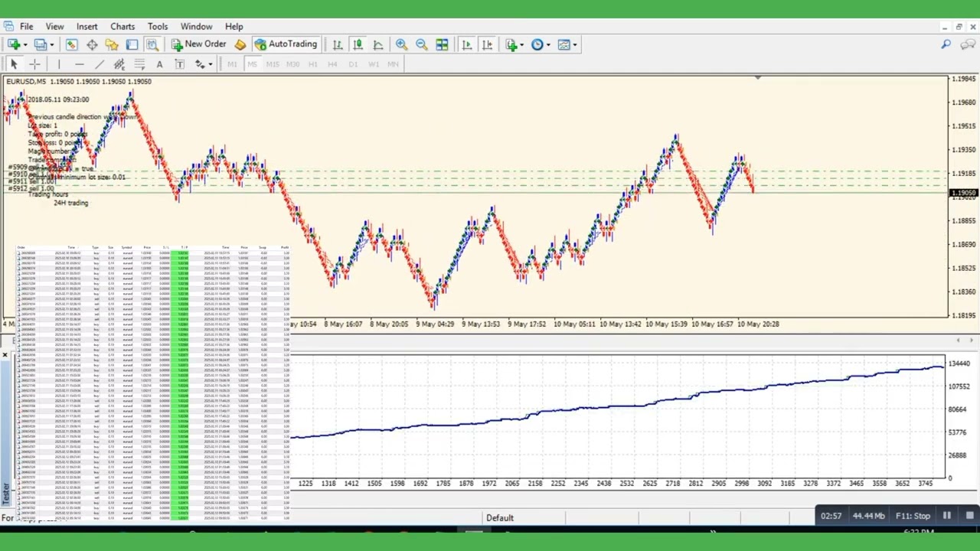Click the Templates icon
This screenshot has width=980, height=551.
click(x=563, y=44)
